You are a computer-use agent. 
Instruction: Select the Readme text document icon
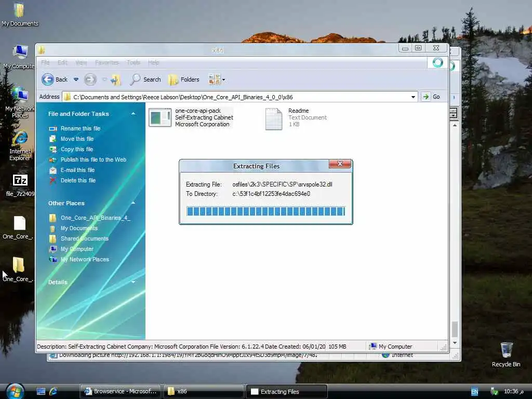273,119
